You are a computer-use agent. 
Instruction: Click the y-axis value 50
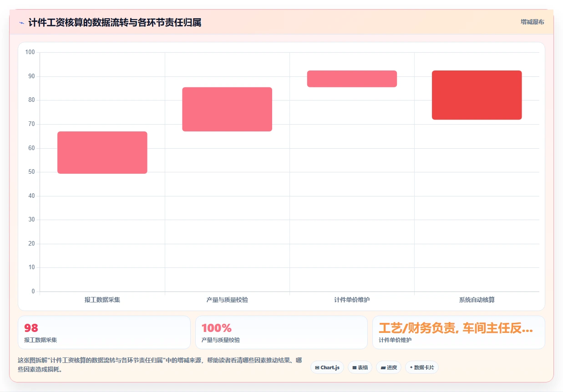31,172
